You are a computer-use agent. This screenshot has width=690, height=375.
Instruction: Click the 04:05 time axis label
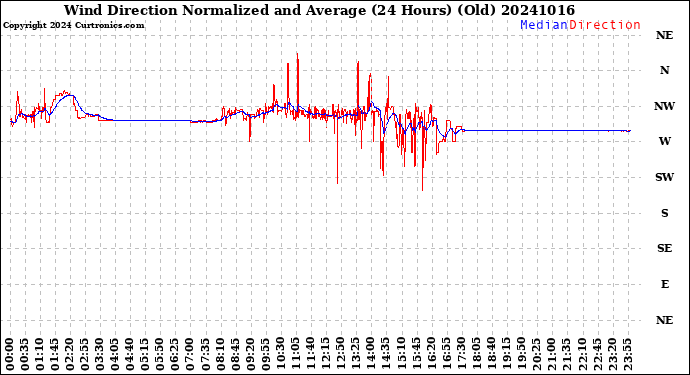[115, 355]
